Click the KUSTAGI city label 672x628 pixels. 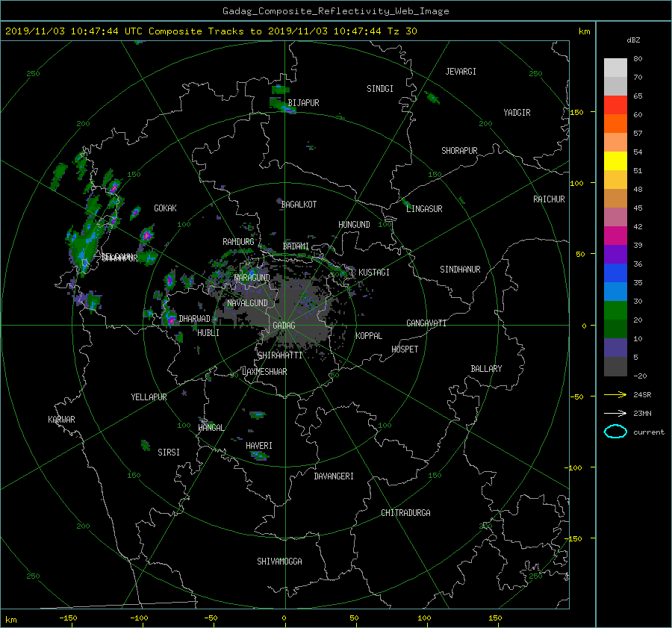[x=374, y=273]
